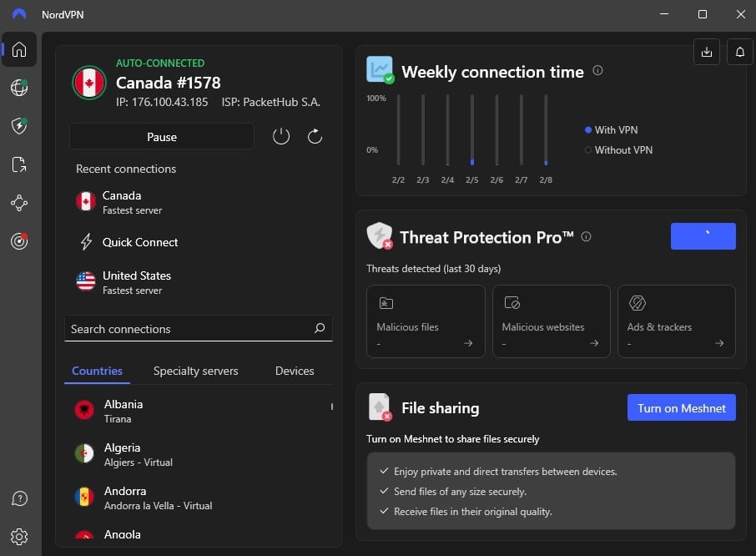Switch to the Devices tab
The height and width of the screenshot is (556, 756).
[x=294, y=371]
